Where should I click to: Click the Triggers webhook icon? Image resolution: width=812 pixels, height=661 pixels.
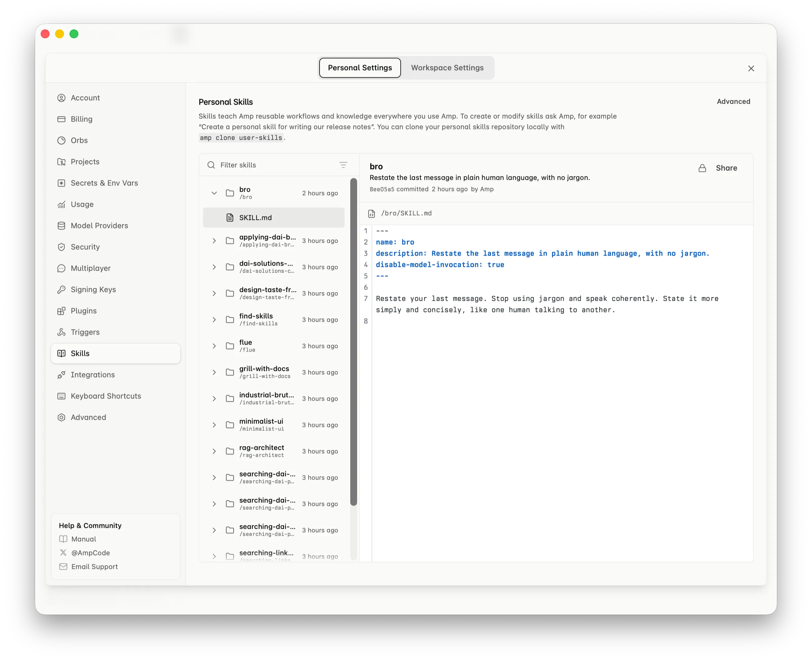[x=61, y=332]
